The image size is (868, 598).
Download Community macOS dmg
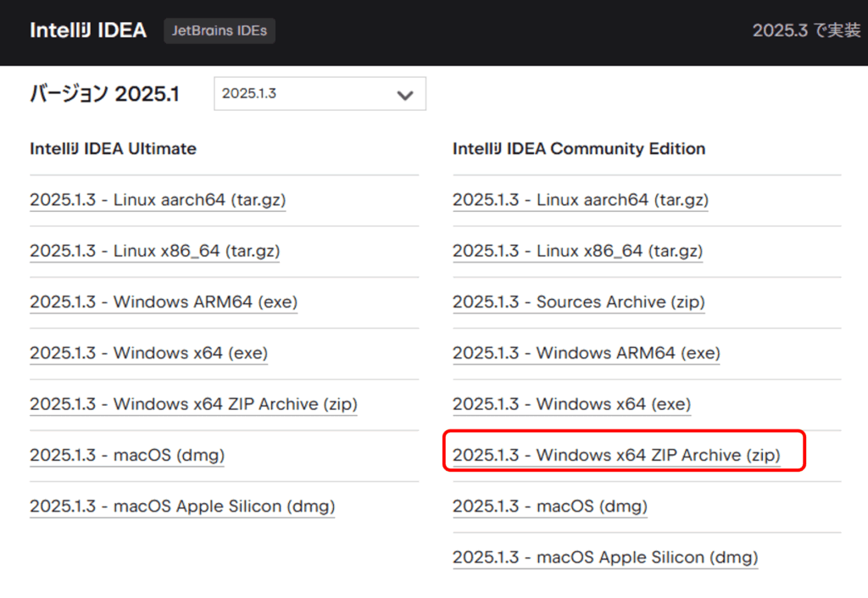550,507
